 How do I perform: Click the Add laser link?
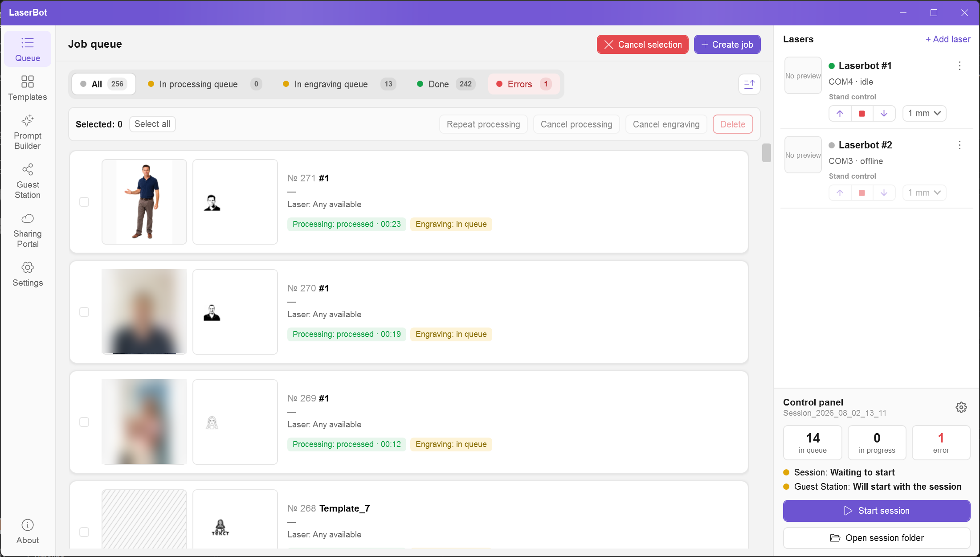tap(948, 39)
